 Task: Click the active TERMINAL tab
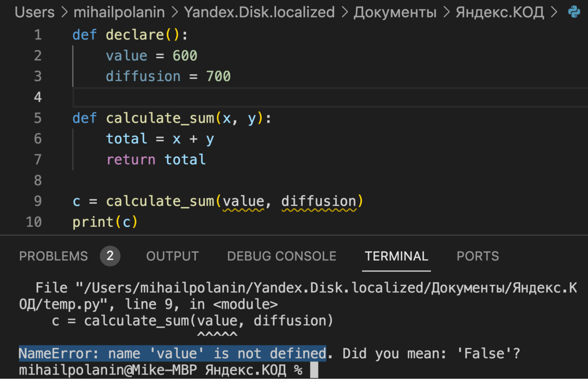click(397, 256)
